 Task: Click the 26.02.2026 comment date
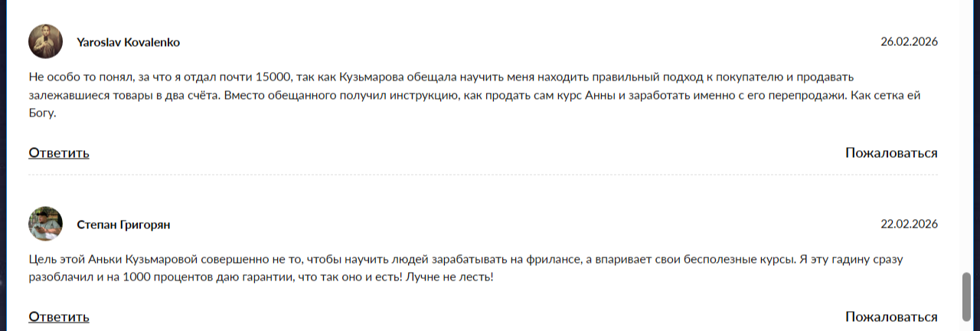(909, 42)
